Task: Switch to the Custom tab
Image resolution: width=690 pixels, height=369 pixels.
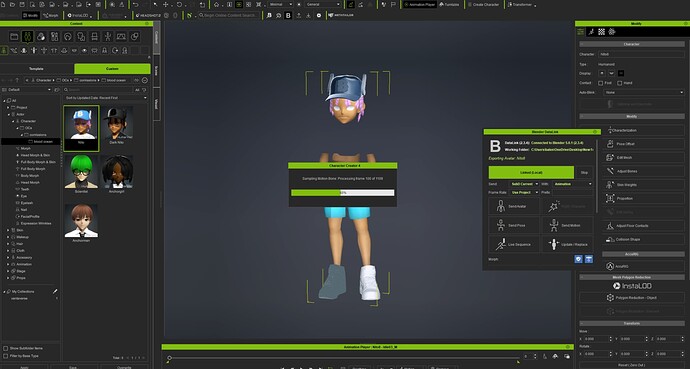Action: click(x=112, y=69)
